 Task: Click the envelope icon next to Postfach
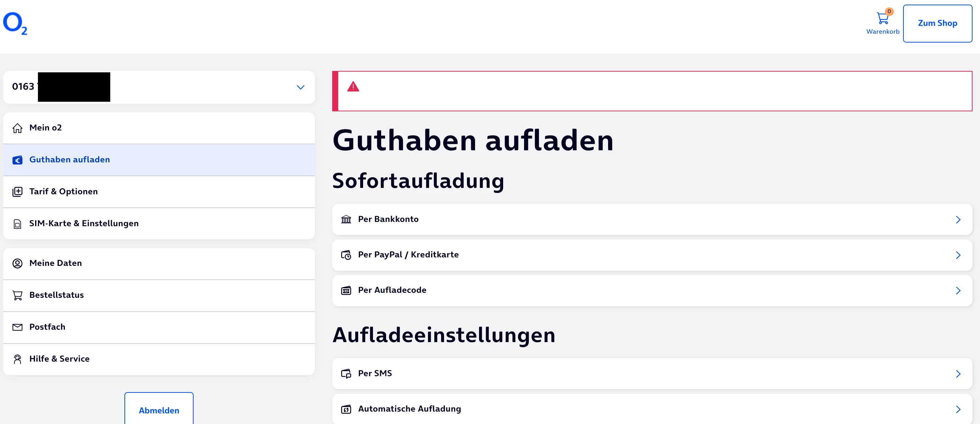point(17,327)
